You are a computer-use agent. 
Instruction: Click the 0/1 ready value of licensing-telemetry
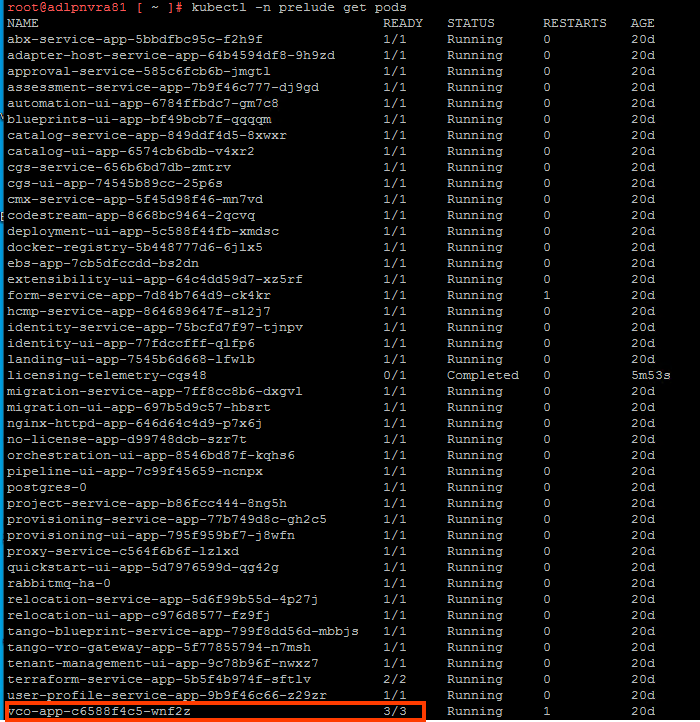[x=395, y=375]
